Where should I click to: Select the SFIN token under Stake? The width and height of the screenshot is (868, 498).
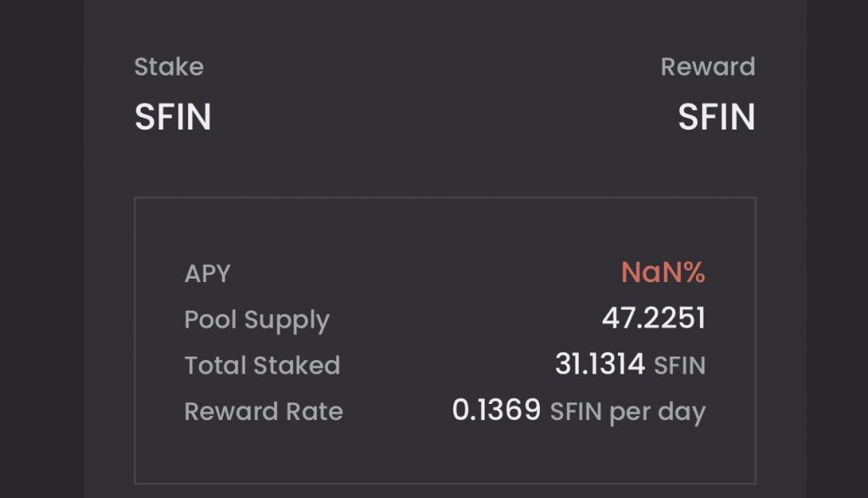tap(172, 117)
